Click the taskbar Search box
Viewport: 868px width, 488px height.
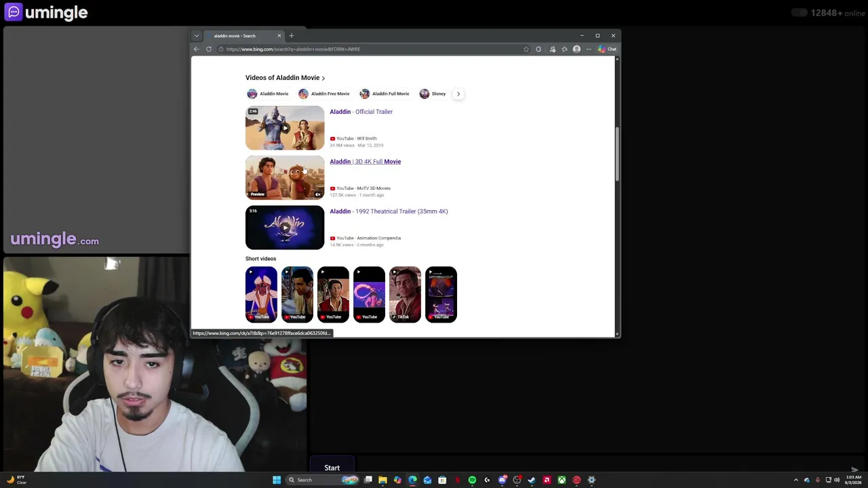tap(323, 480)
